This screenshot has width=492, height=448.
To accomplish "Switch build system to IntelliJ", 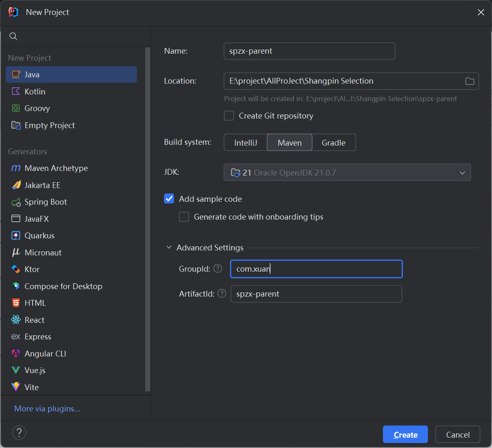I will click(245, 143).
